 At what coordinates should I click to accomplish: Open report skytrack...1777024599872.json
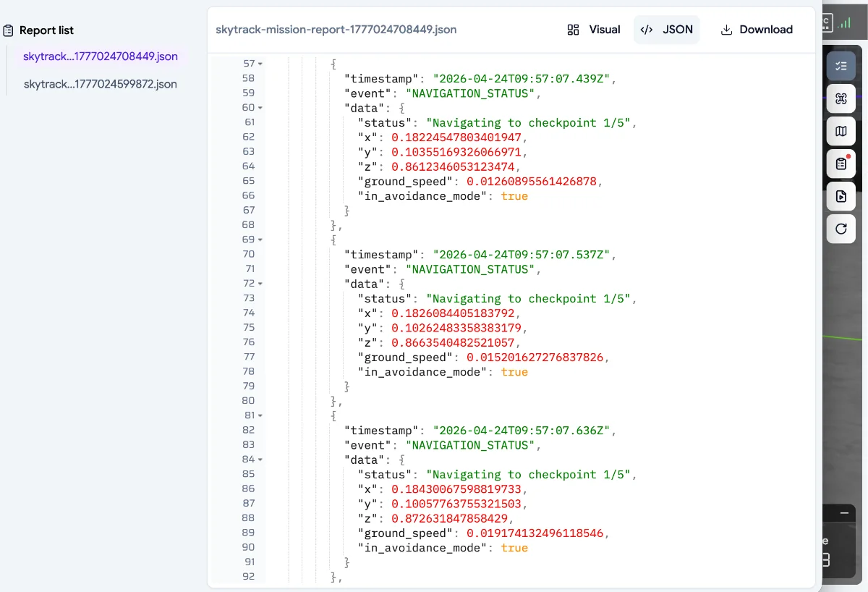[x=101, y=84]
